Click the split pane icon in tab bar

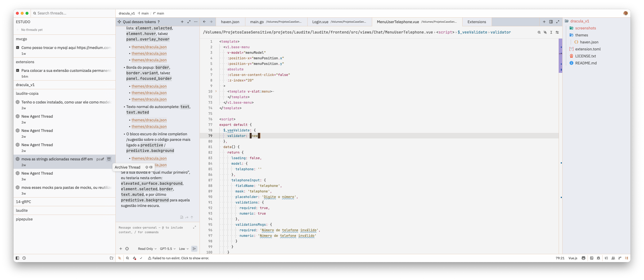(551, 22)
